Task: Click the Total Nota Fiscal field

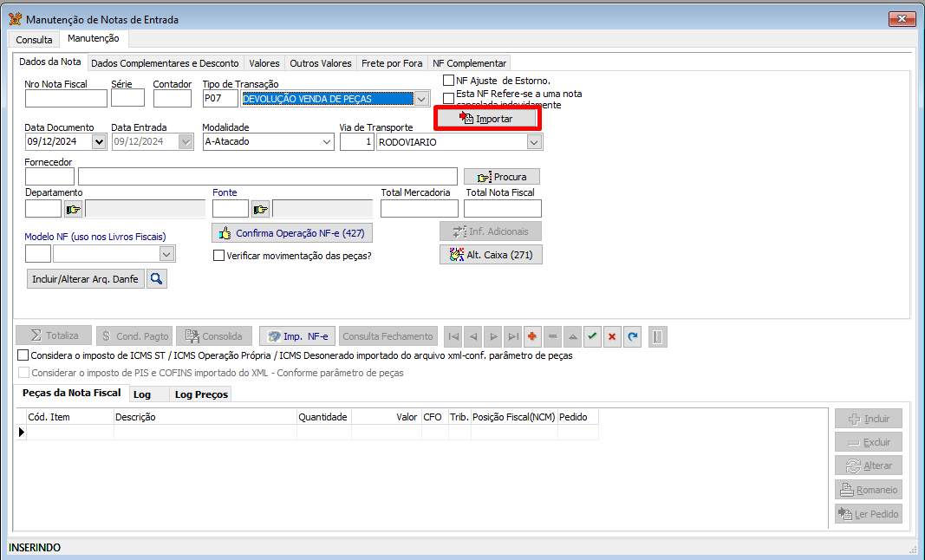Action: (x=503, y=209)
